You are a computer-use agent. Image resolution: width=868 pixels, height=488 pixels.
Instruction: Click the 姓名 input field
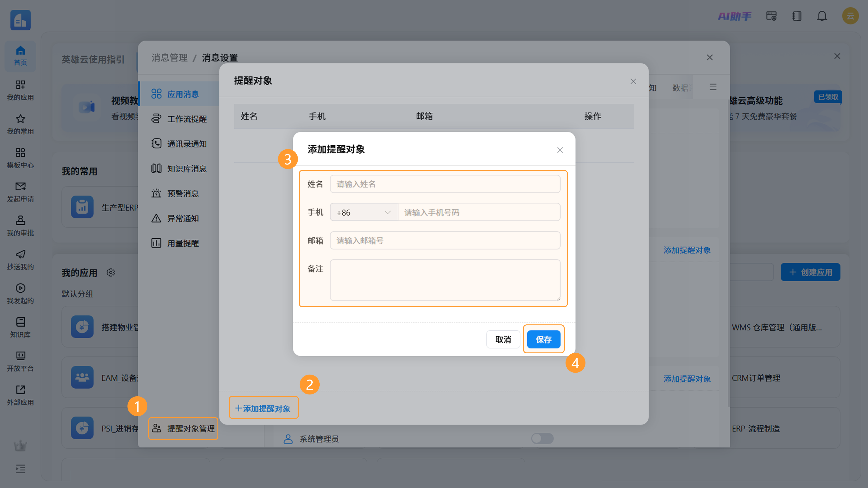pos(445,184)
